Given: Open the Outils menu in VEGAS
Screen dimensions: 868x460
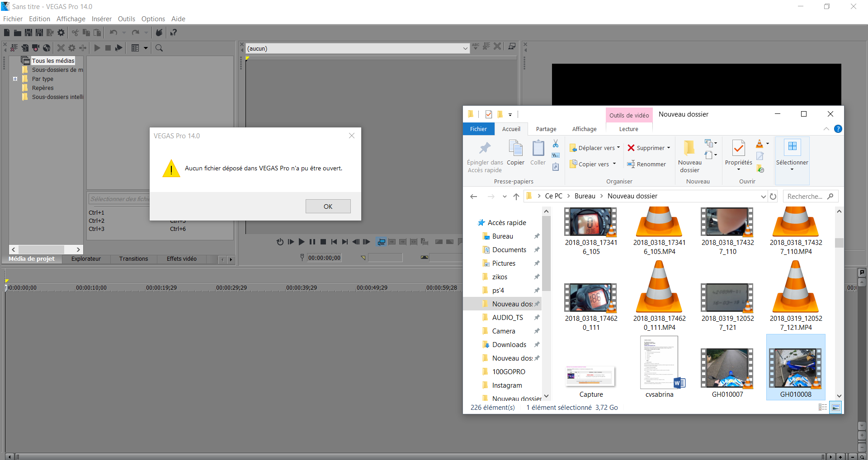Looking at the screenshot, I should (x=127, y=19).
